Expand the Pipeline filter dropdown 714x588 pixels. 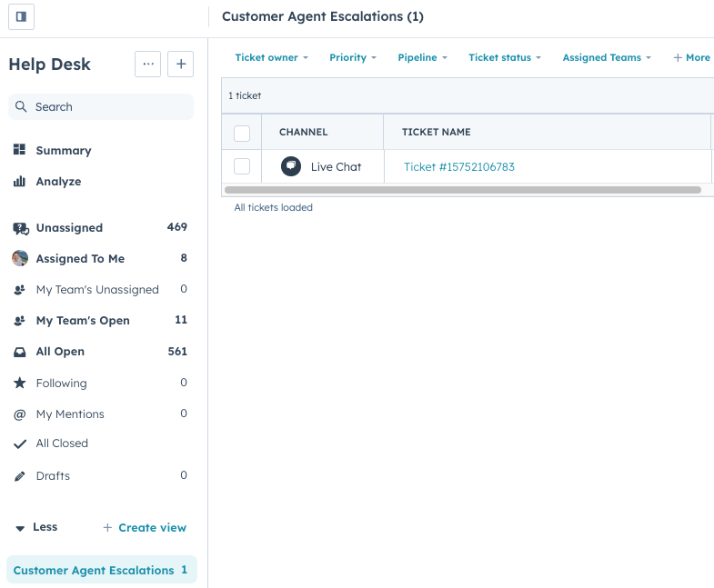(x=422, y=57)
